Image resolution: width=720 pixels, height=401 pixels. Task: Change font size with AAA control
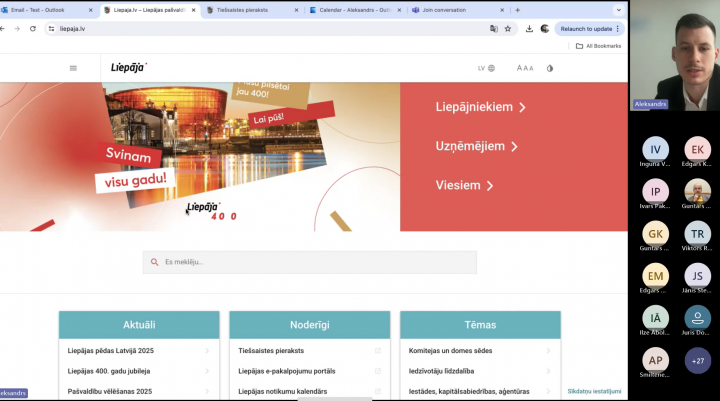tap(525, 68)
